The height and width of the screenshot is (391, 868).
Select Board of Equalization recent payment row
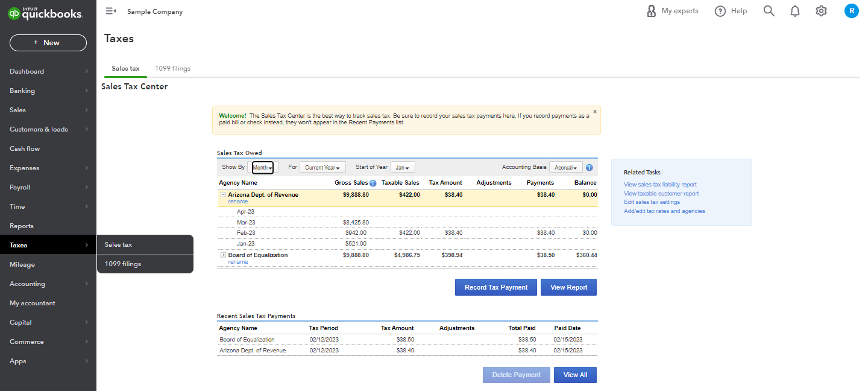pyautogui.click(x=407, y=340)
